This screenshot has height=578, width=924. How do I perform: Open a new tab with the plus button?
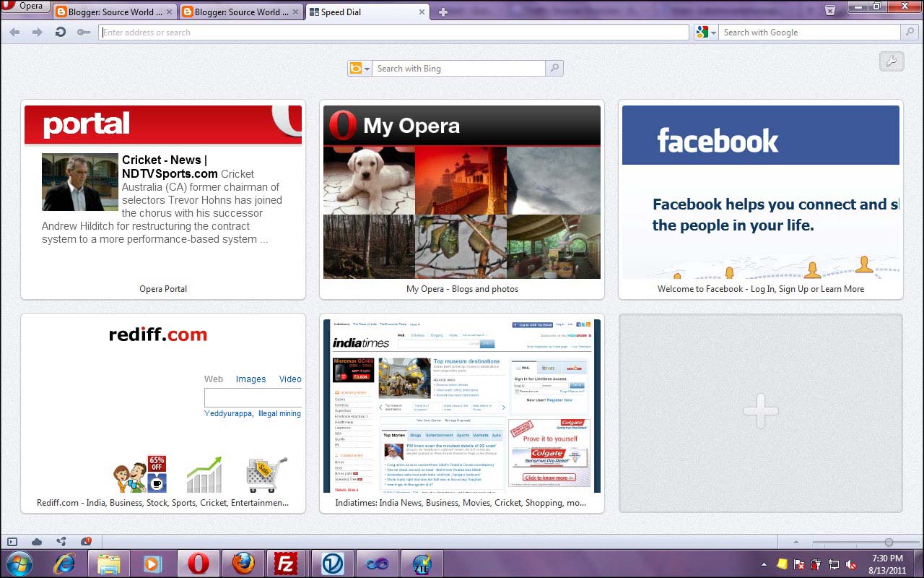pyautogui.click(x=443, y=12)
